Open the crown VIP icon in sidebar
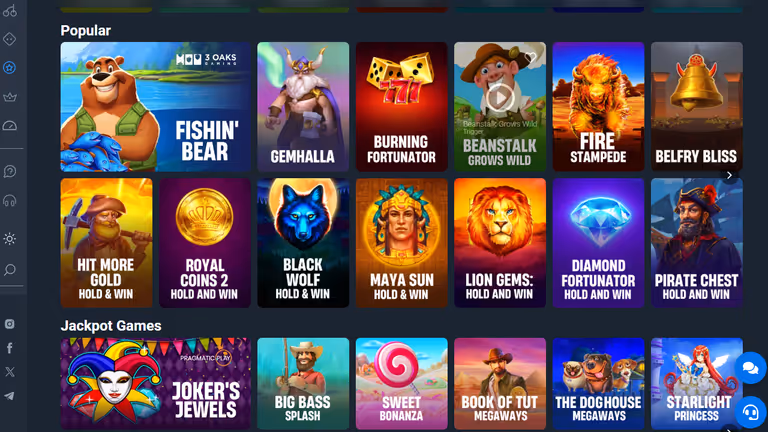Screen dimensions: 768x432 click(x=10, y=97)
